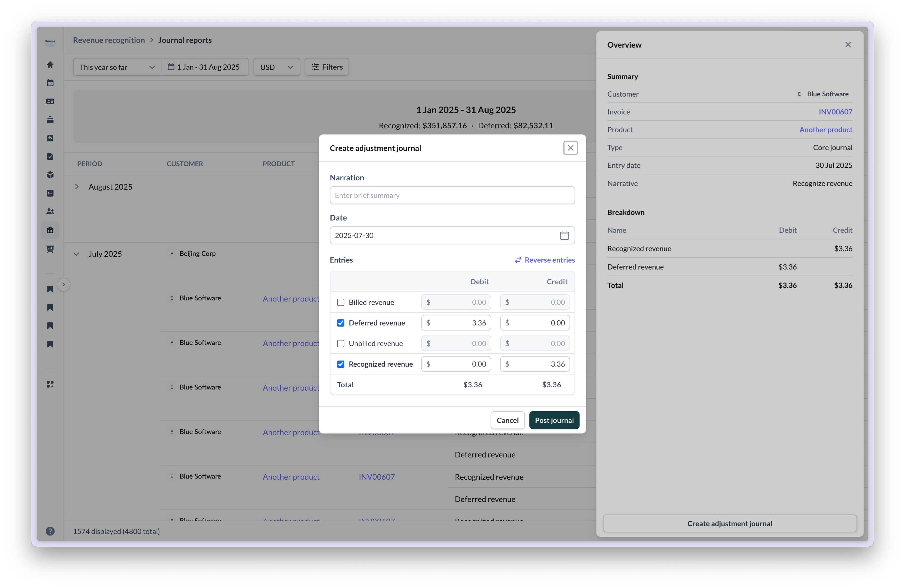905x588 pixels.
Task: Open the people group icon in sidebar
Action: [50, 212]
